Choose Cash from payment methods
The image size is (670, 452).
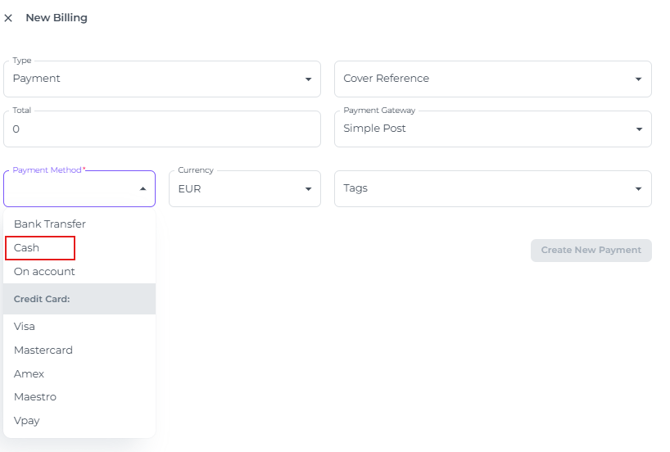pos(27,248)
